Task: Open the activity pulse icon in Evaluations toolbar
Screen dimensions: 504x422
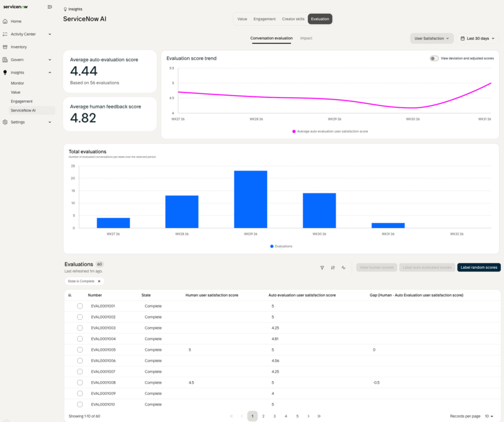Action: pos(343,268)
